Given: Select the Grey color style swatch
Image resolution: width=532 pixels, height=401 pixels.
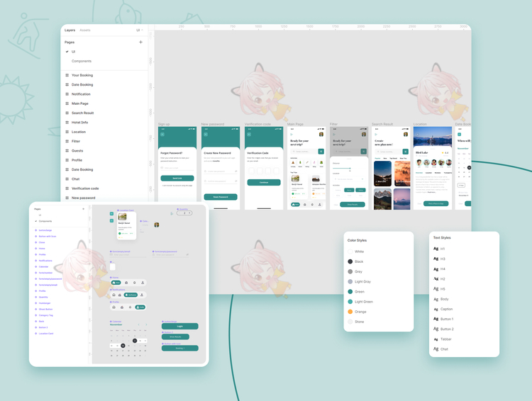Looking at the screenshot, I should [x=350, y=271].
